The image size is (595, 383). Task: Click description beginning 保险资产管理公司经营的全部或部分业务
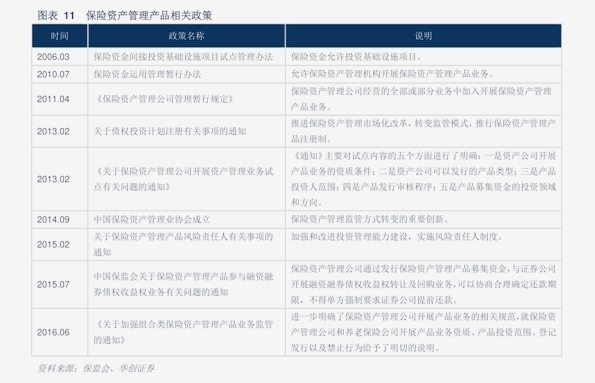pyautogui.click(x=421, y=99)
